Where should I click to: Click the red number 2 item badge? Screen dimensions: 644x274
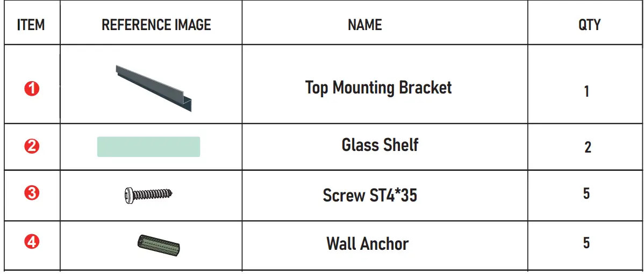pos(32,147)
